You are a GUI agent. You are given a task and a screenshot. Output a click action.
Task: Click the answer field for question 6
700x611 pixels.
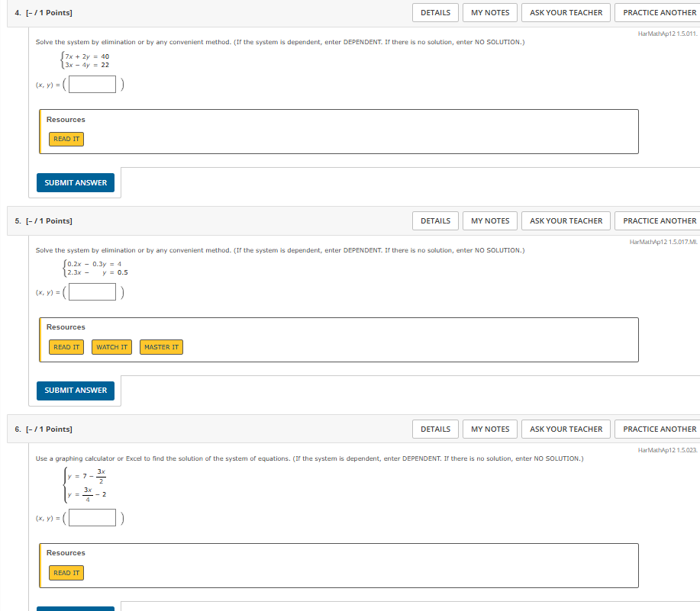92,518
